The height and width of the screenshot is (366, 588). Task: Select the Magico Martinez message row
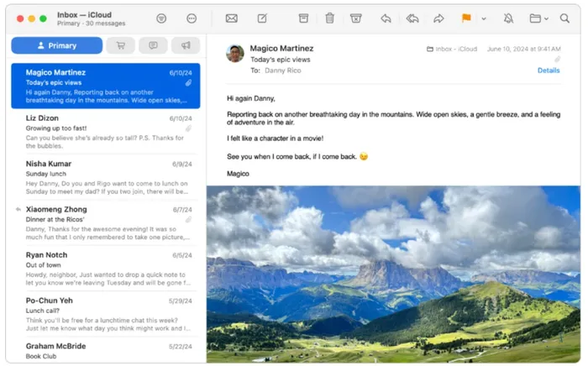[x=106, y=86]
